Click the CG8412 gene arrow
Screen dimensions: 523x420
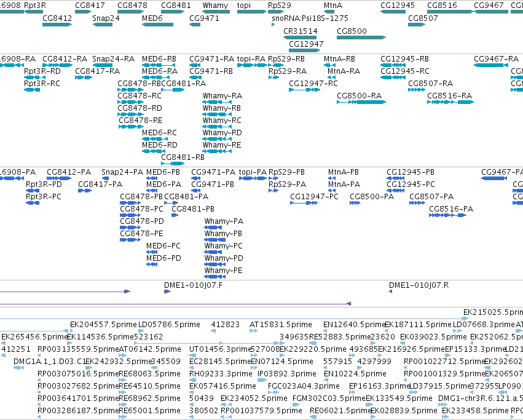pos(57,25)
